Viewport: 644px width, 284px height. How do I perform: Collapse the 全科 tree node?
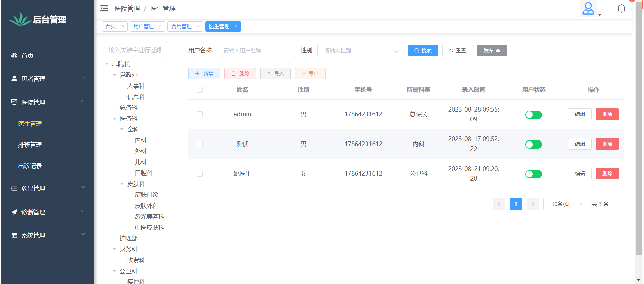point(122,129)
